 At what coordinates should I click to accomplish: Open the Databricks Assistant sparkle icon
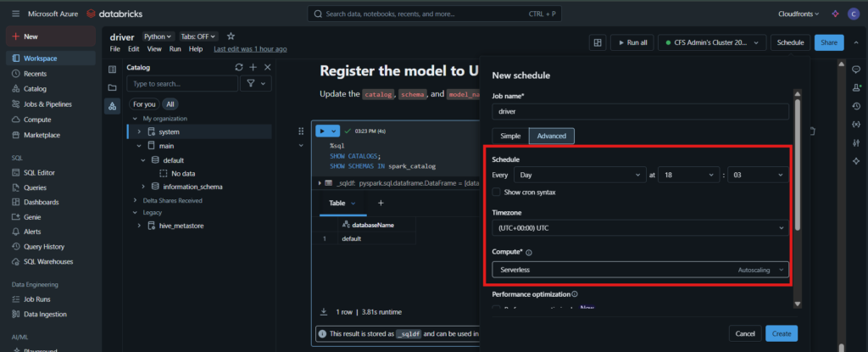tap(855, 160)
